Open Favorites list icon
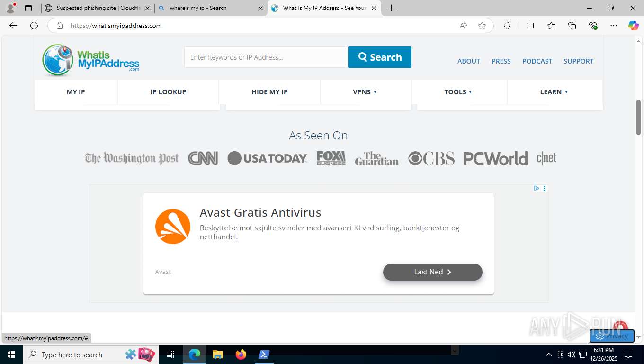Screen dimensions: 644x364 551,26
